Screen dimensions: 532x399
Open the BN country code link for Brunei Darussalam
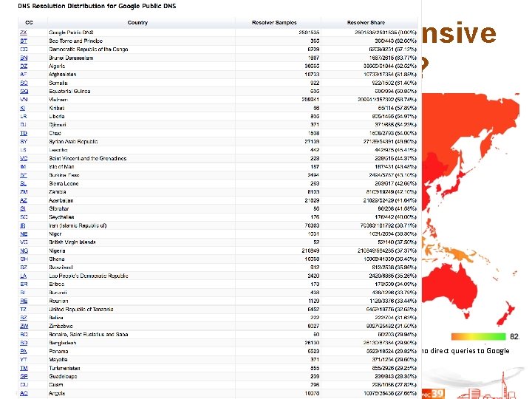(24, 58)
